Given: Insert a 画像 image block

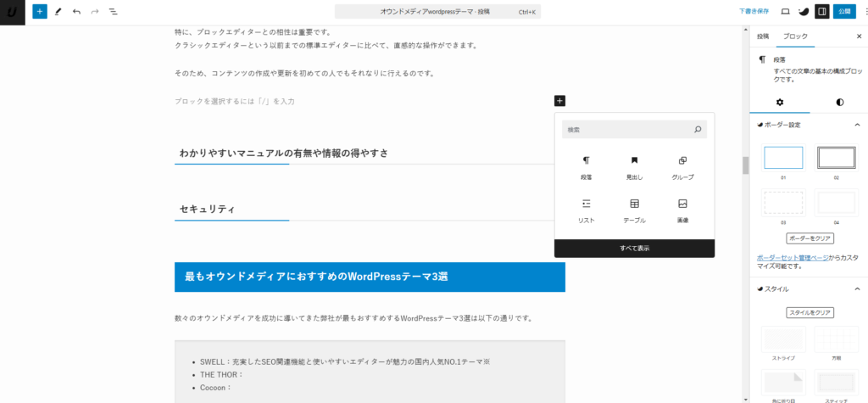Looking at the screenshot, I should click(x=682, y=211).
